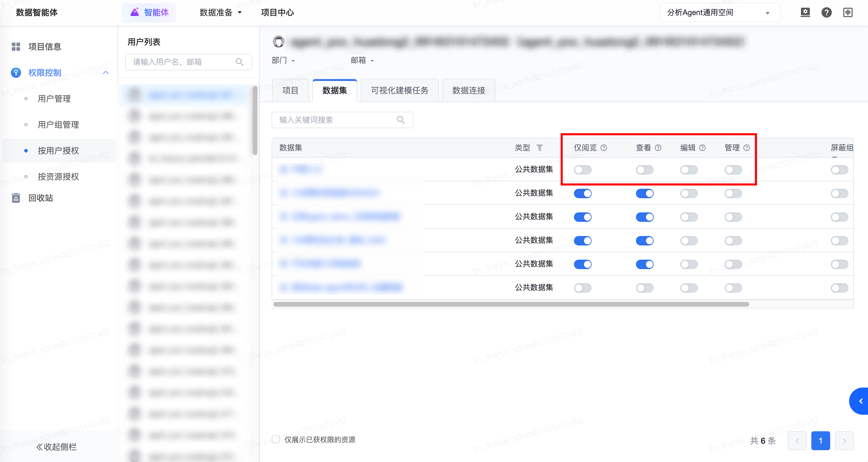868x462 pixels.
Task: Collapse the 权限控制 section chevron
Action: [105, 72]
